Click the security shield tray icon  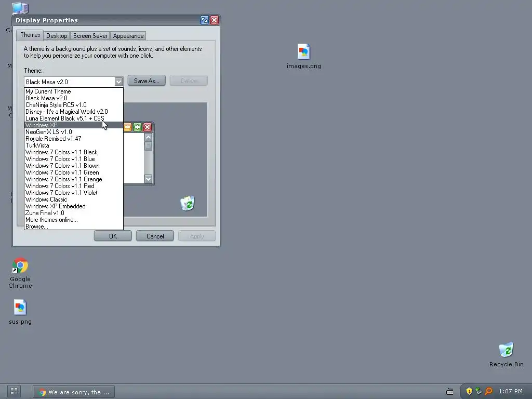(469, 391)
